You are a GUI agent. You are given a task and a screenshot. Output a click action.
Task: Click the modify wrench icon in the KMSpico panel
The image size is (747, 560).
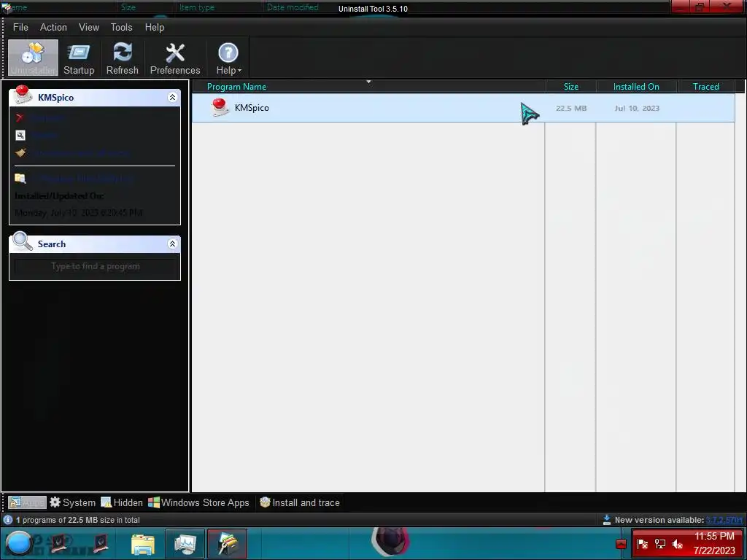pyautogui.click(x=20, y=135)
